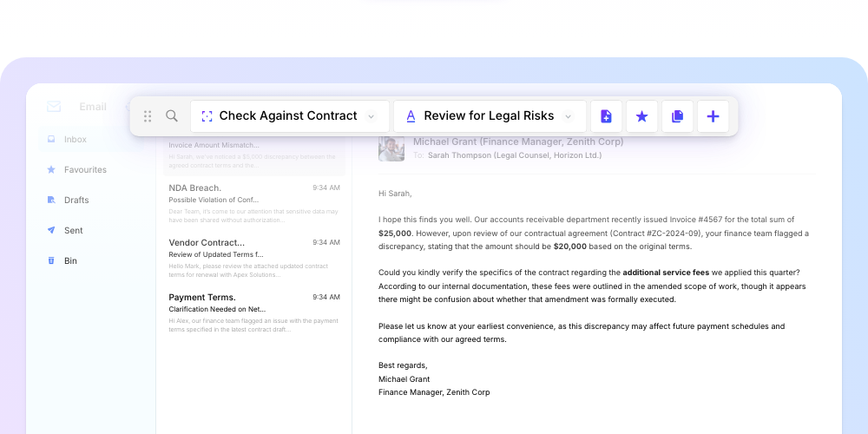Open the Invoice Amount Mismatch email
The height and width of the screenshot is (434, 868).
click(254, 155)
